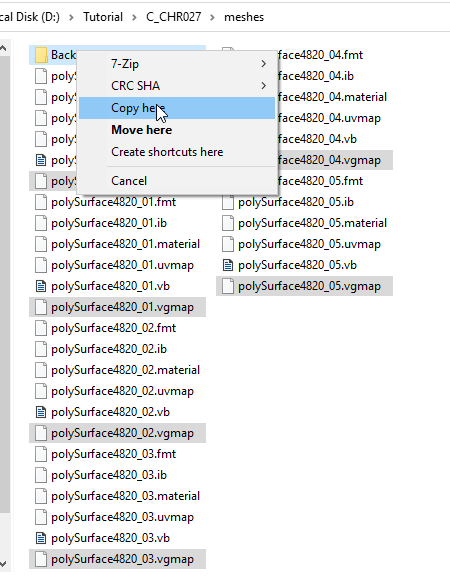Select polySurface4820_03.material file icon
The width and height of the screenshot is (450, 581).
41,496
